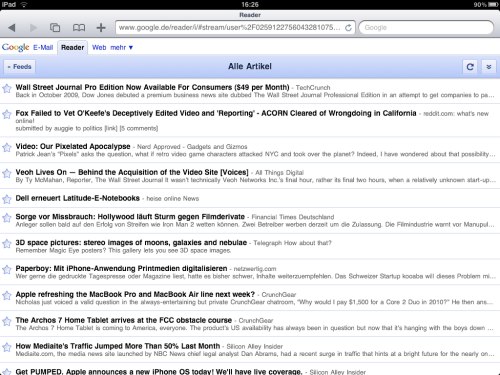Click 'Telegraph How about that?' source label

[x=292, y=243]
